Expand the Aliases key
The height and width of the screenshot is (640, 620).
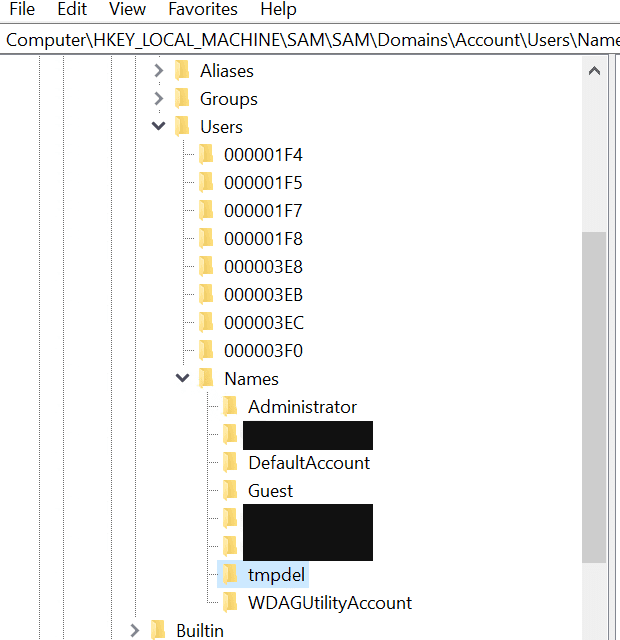(158, 71)
